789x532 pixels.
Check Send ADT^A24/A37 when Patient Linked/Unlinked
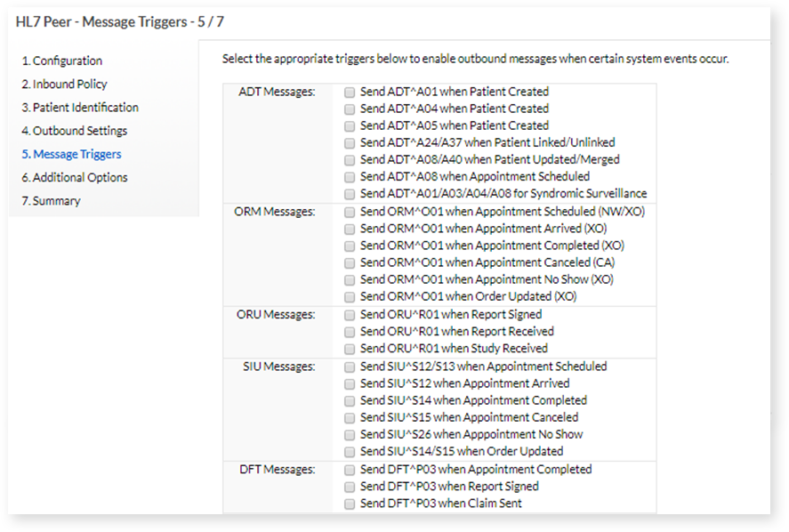pyautogui.click(x=350, y=142)
